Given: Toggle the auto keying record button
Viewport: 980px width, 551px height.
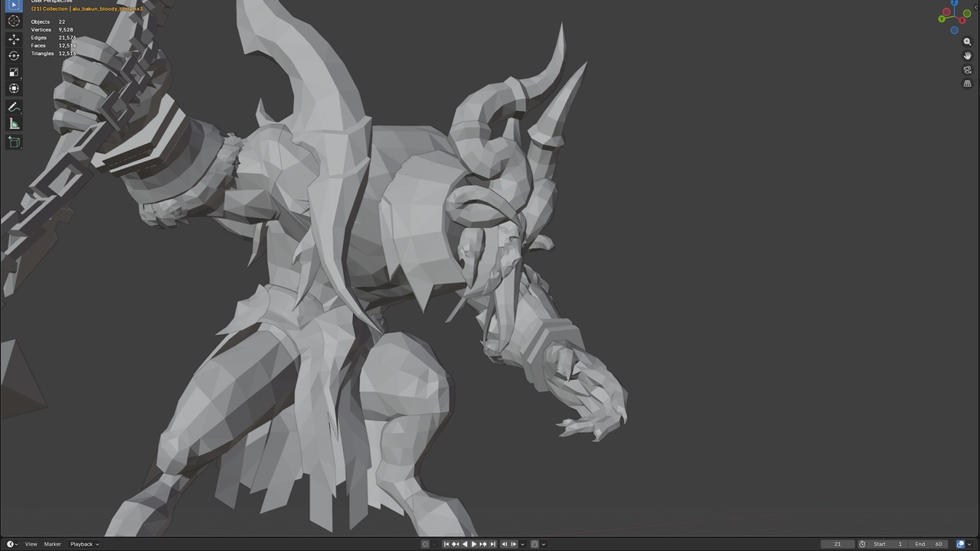Looking at the screenshot, I should 426,544.
